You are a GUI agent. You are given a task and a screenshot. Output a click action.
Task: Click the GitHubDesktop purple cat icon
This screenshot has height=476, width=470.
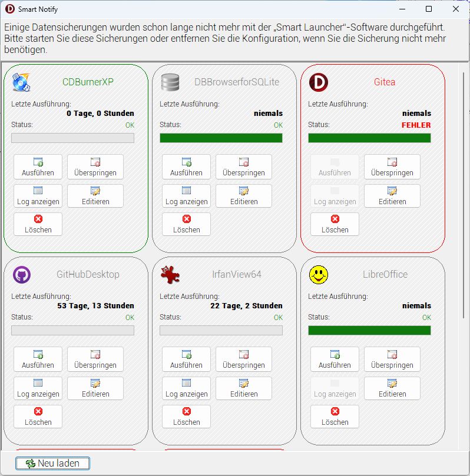tap(22, 274)
